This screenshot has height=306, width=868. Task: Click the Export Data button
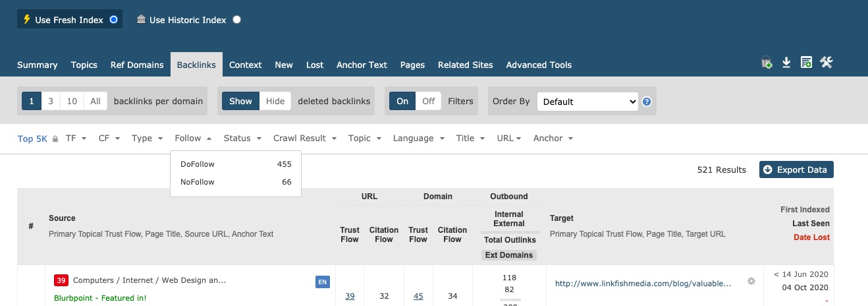(796, 169)
